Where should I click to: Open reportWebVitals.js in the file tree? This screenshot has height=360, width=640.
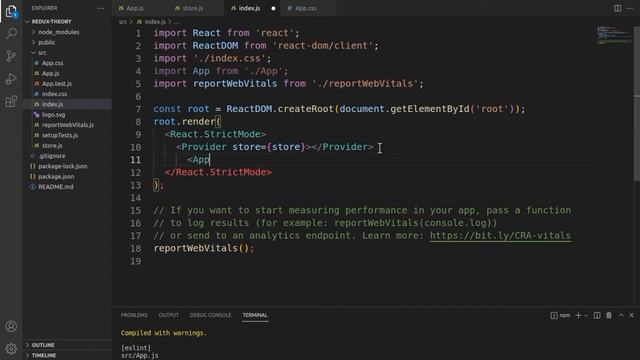tap(67, 125)
